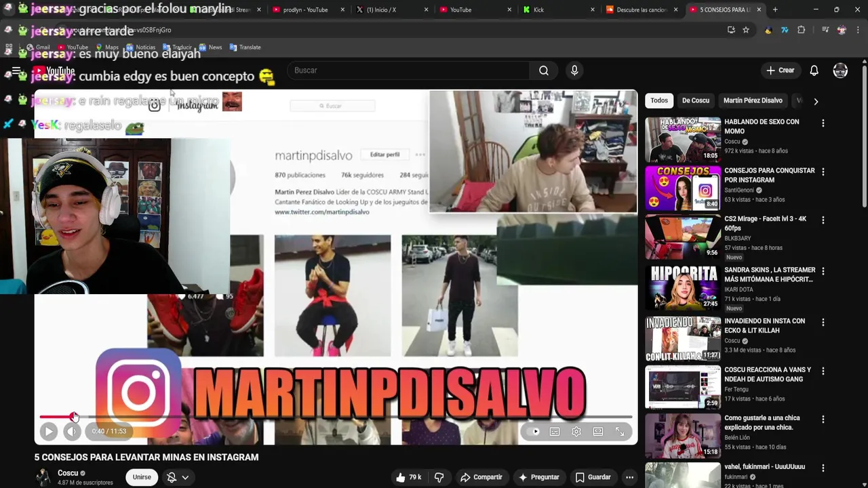Open CS2 Mirage Faceit video thumbnail

tap(683, 237)
